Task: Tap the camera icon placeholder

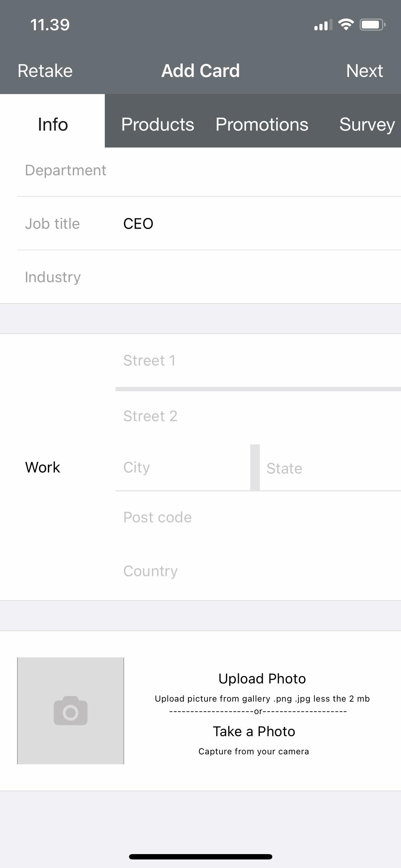Action: click(x=71, y=711)
